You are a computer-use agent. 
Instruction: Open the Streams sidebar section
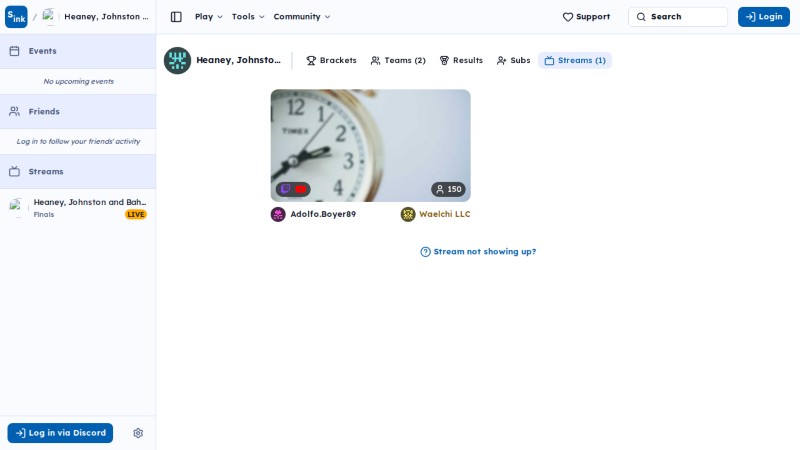tap(78, 171)
